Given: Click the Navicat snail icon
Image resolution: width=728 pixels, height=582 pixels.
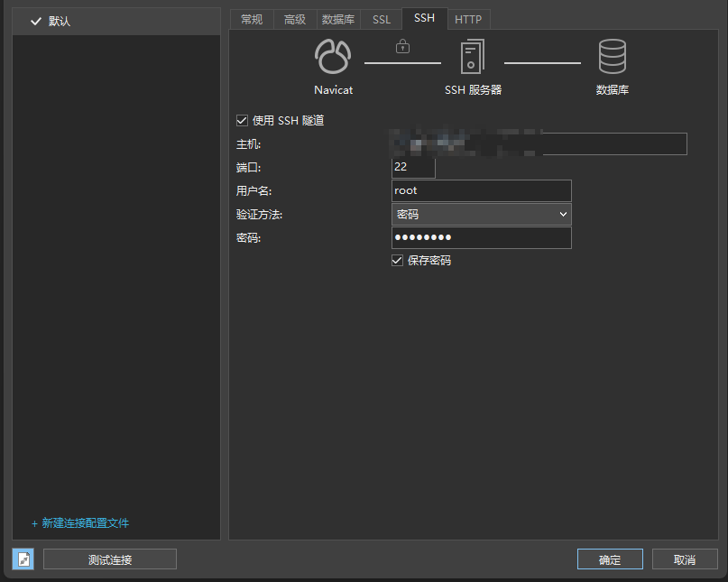Looking at the screenshot, I should coord(333,57).
